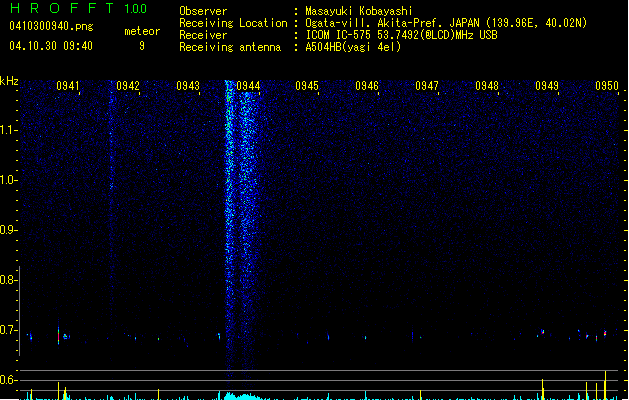The image size is (629, 400).
Task: Select the 0950 time marker
Action: point(607,86)
